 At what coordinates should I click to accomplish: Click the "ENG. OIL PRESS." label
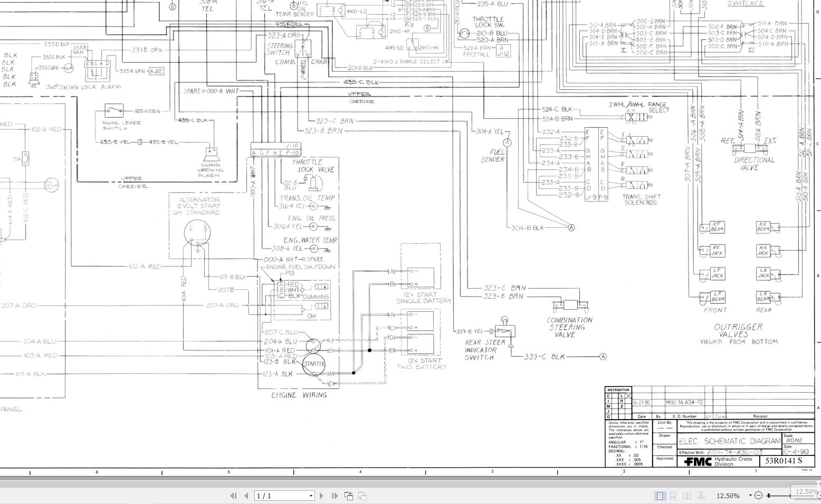(x=312, y=218)
